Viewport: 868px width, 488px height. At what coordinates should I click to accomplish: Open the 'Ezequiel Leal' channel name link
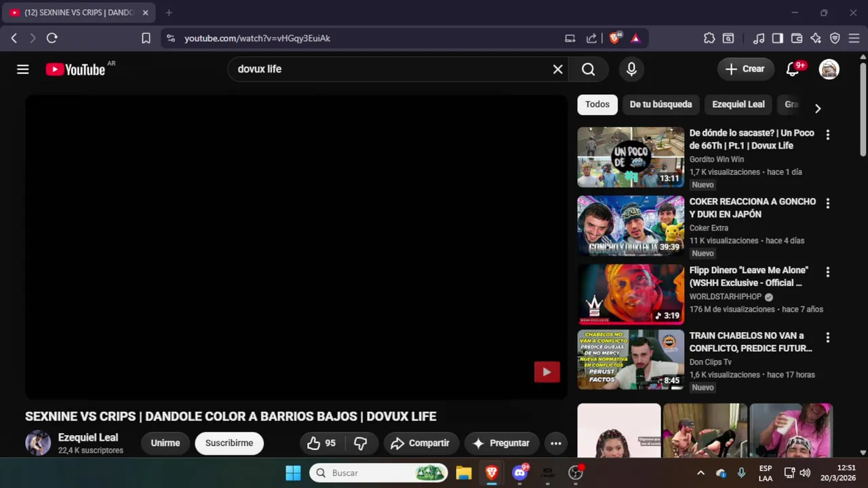point(88,438)
